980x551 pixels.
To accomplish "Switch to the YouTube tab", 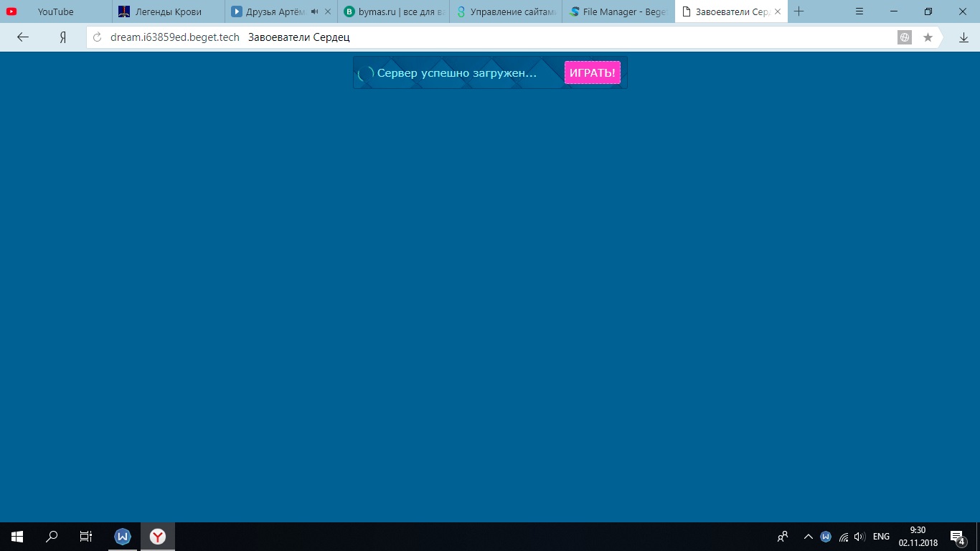I will (55, 11).
